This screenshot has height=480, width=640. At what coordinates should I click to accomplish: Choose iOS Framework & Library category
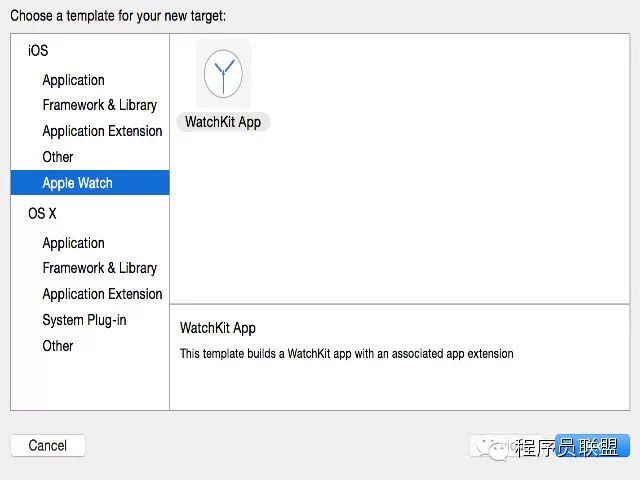(x=100, y=105)
